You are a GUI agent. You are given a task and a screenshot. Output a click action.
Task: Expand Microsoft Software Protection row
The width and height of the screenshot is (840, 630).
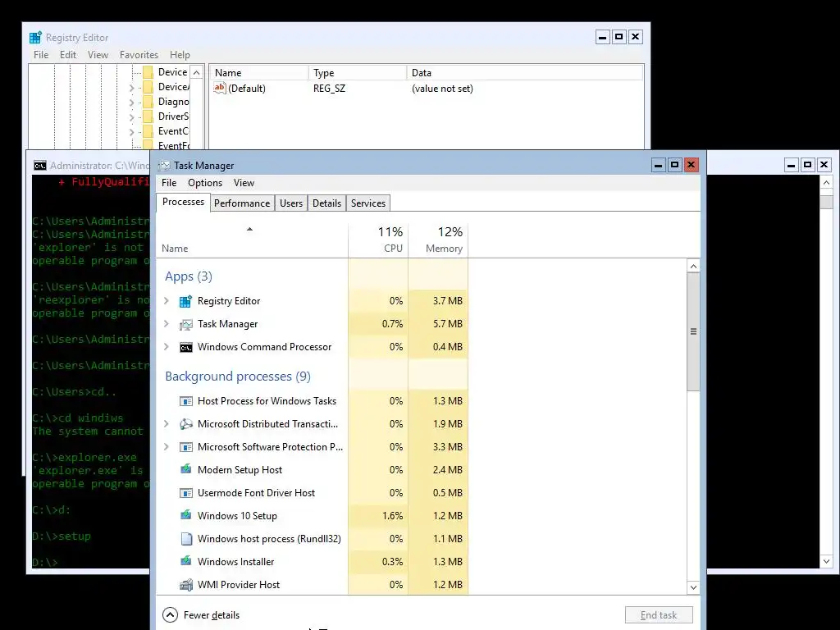167,447
